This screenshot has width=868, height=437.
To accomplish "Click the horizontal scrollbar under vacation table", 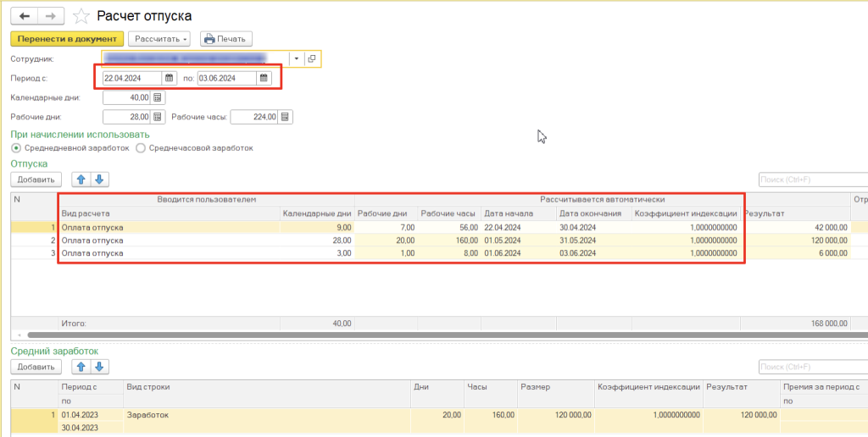I will (424, 336).
